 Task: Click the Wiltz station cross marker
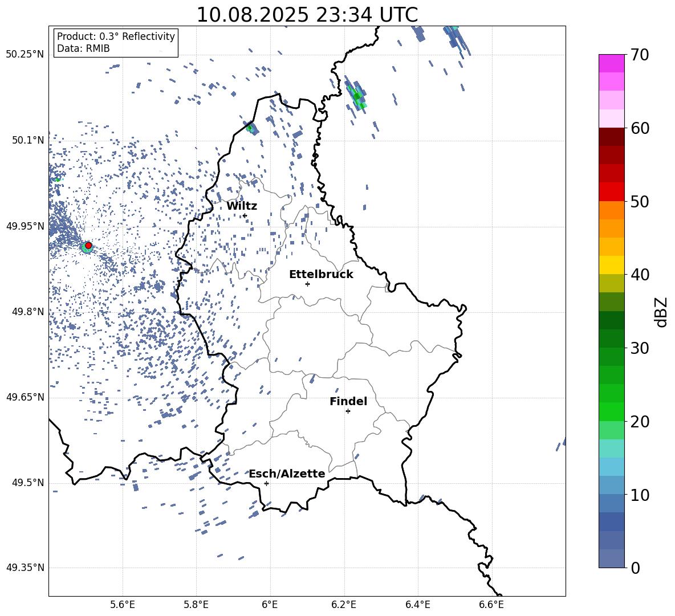point(245,215)
